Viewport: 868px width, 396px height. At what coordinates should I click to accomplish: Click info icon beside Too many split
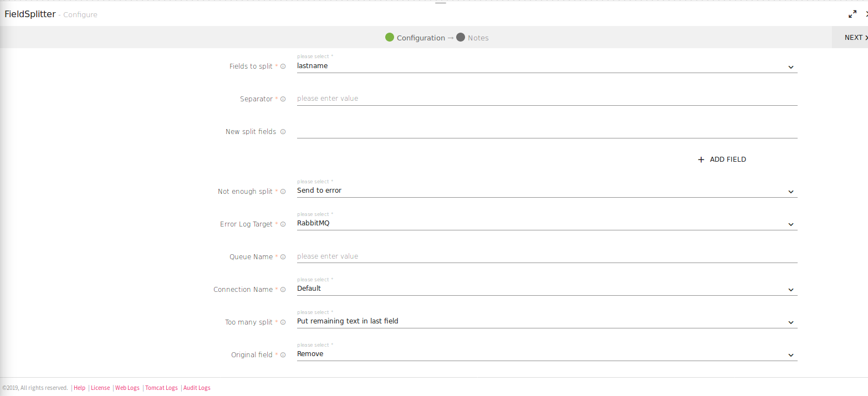(283, 322)
